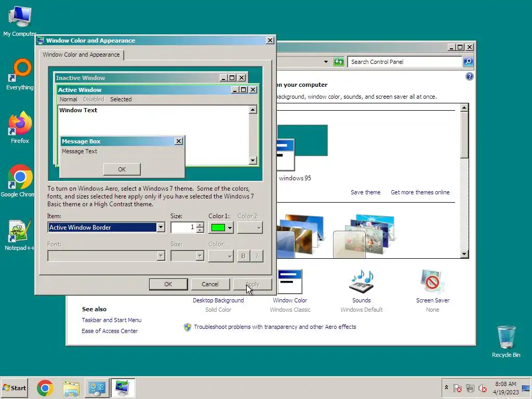Viewport: 532px width, 399px height.
Task: Open the Item dropdown Active Window Border
Action: pyautogui.click(x=106, y=228)
